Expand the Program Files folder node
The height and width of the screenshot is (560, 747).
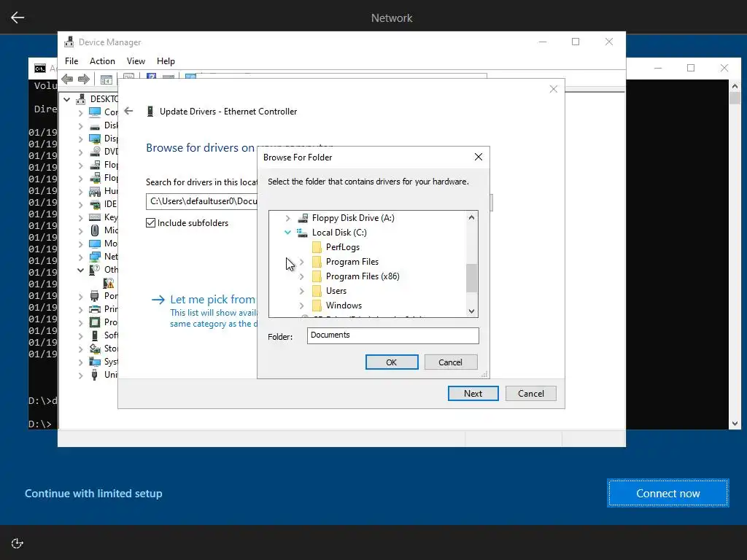[x=301, y=262]
